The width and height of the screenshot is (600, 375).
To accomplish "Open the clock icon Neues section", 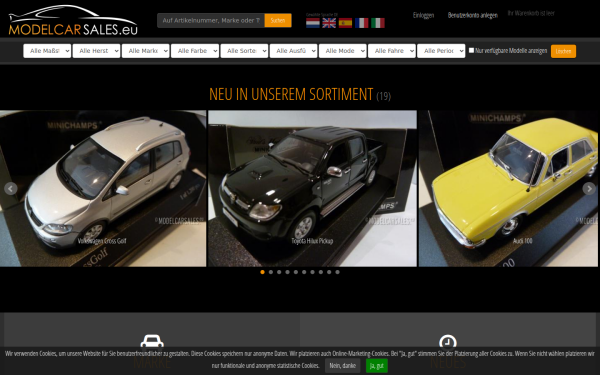I will tap(448, 342).
